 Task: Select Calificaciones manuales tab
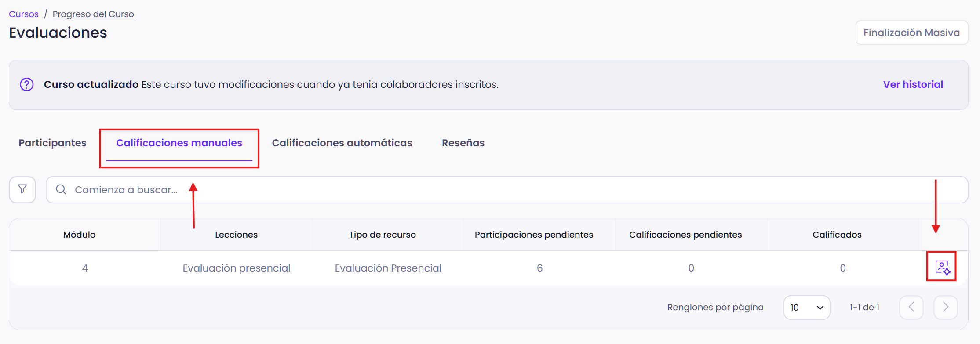point(179,143)
